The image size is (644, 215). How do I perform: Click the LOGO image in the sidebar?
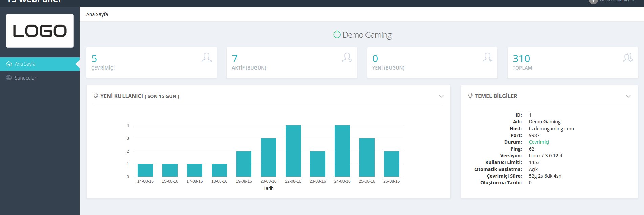(x=40, y=31)
